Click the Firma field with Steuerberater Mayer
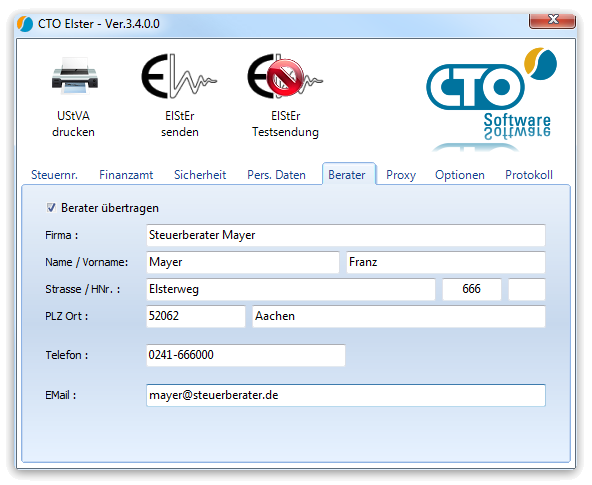Viewport: 592px width, 485px height. pyautogui.click(x=345, y=235)
